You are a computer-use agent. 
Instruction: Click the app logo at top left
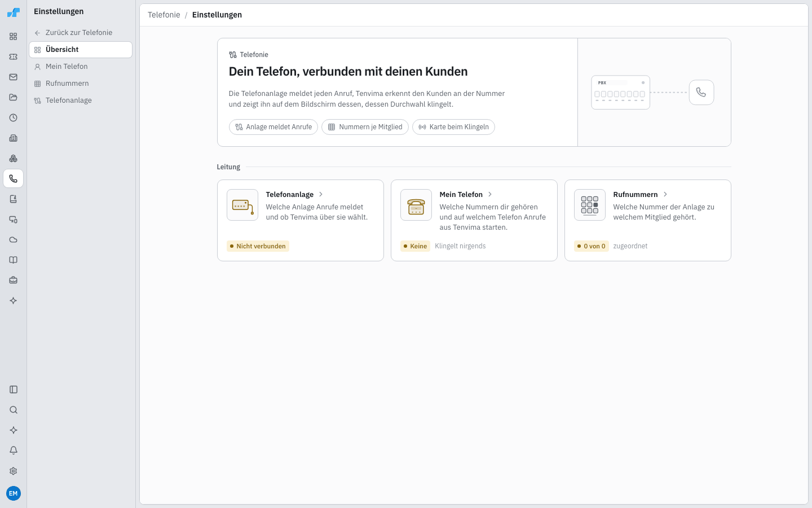coord(14,12)
